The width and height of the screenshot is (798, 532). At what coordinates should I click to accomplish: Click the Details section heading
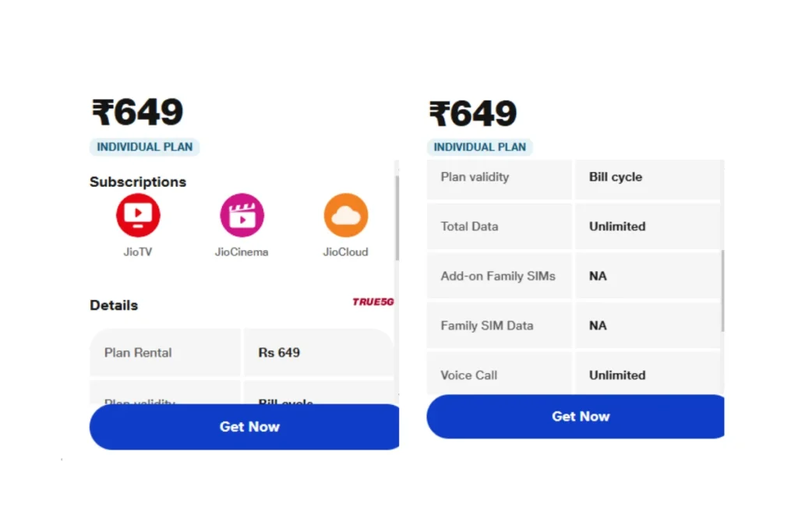coord(114,305)
